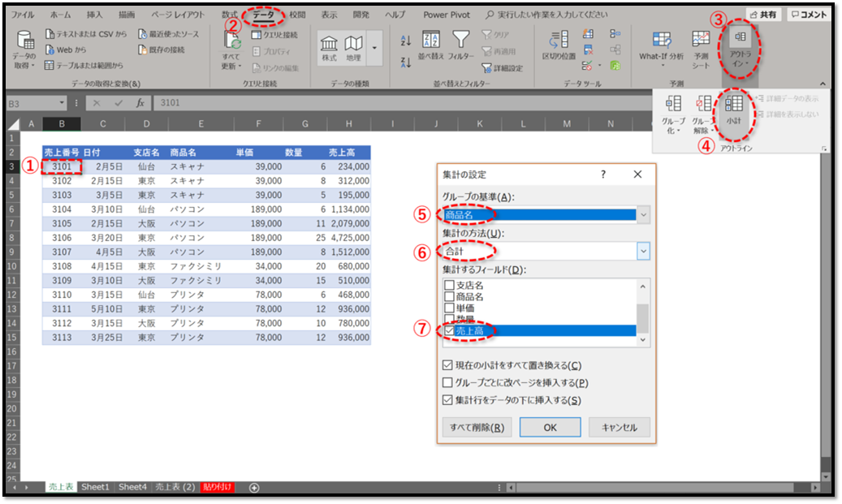Click キャンセル in the dialog
This screenshot has height=504, width=842.
pyautogui.click(x=620, y=428)
